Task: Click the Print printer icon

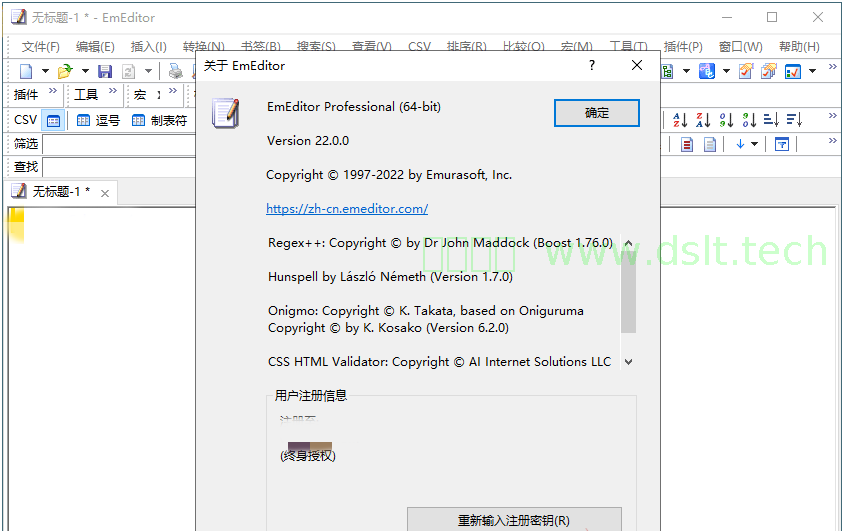Action: 176,71
